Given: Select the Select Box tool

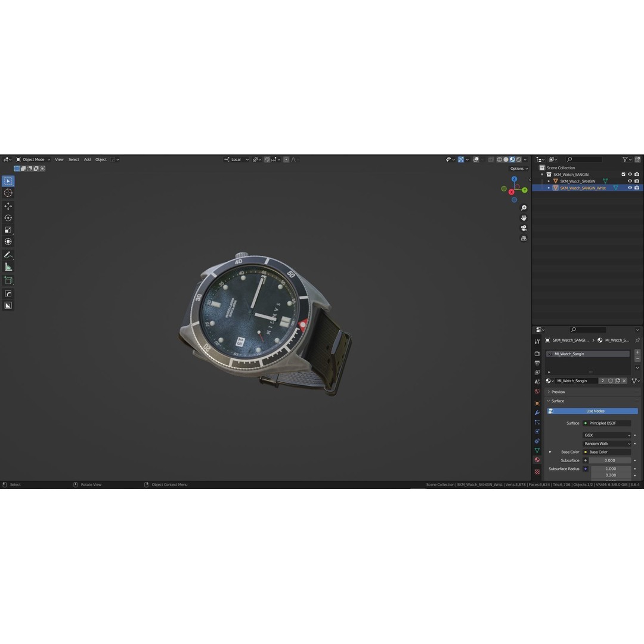Looking at the screenshot, I should pos(8,181).
